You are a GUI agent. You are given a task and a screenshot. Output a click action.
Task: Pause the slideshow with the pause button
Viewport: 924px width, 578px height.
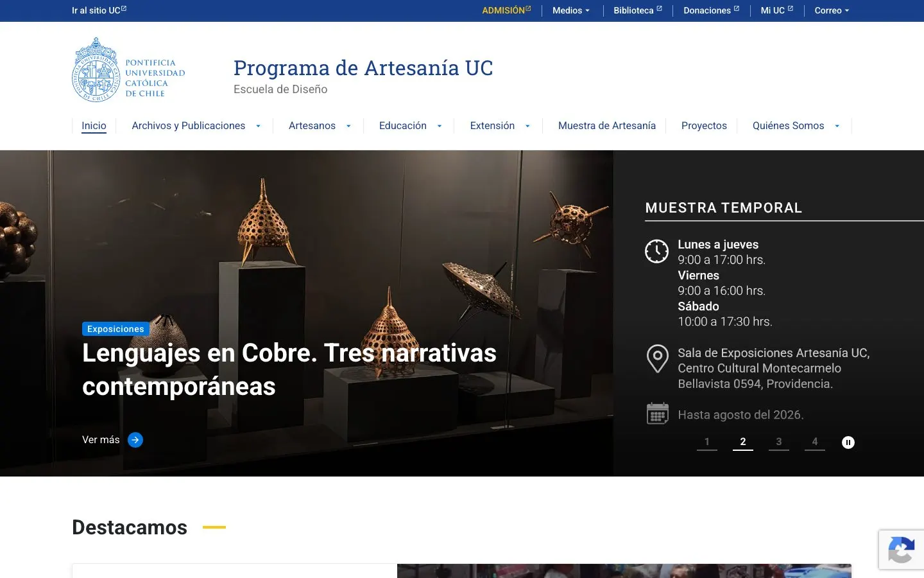[x=848, y=442]
